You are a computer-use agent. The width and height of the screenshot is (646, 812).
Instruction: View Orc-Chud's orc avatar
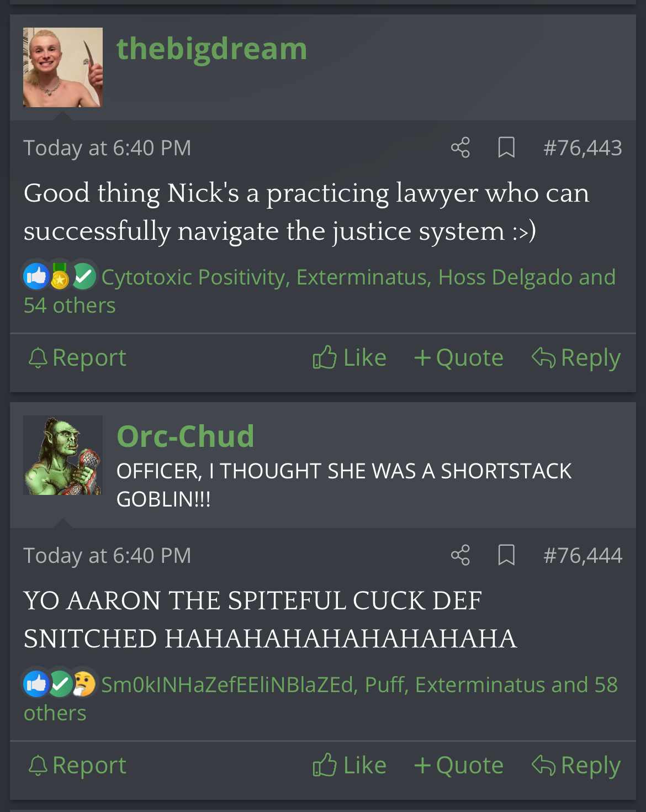pos(63,455)
